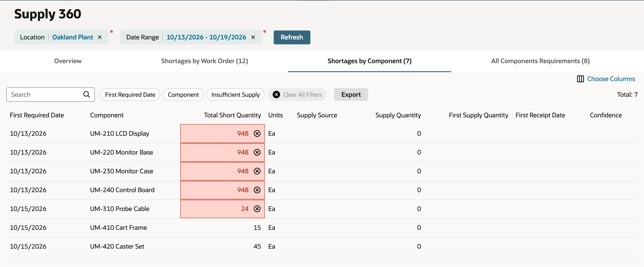
Task: Select Shortages by Component tab
Action: 369,61
